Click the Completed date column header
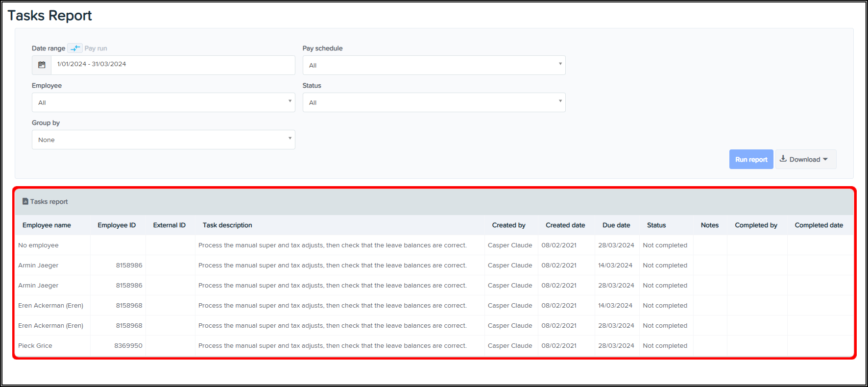Screen dimensions: 868x387 coord(819,225)
